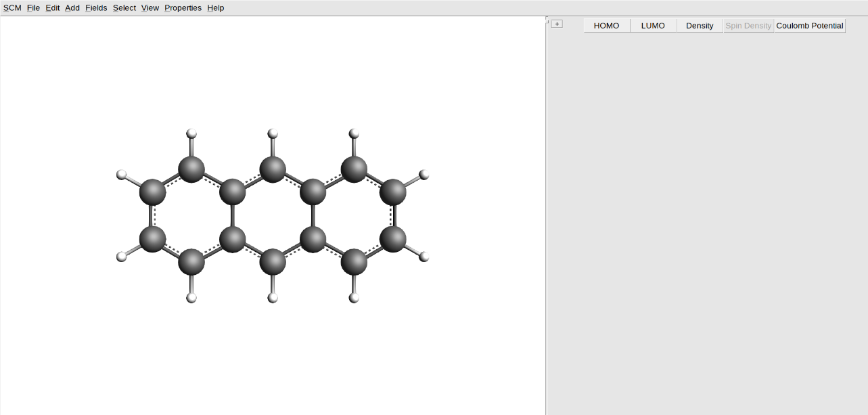This screenshot has width=868, height=415.
Task: Open the View menu
Action: (x=150, y=7)
